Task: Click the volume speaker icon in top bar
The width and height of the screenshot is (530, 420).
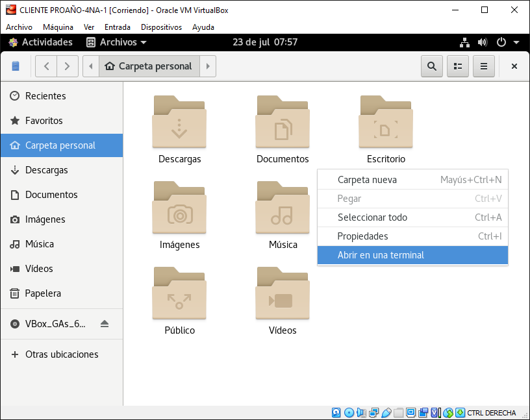Action: tap(483, 42)
